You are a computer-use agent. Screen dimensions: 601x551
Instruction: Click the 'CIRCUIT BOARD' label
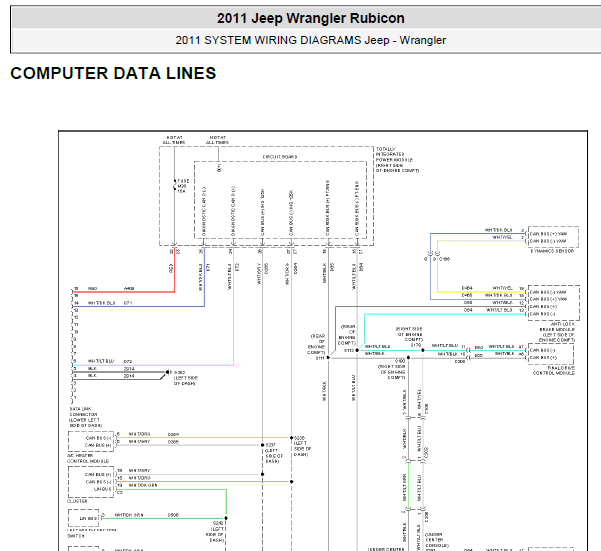(280, 157)
